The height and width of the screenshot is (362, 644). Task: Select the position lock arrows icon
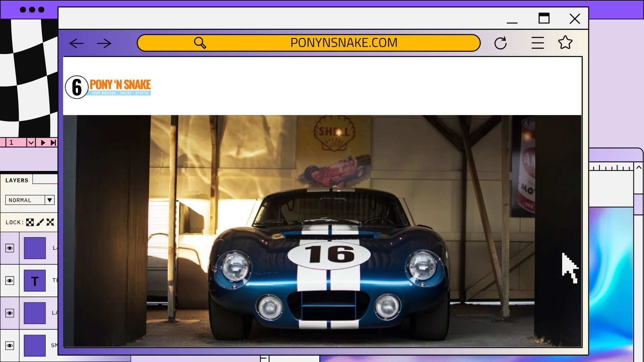50,222
